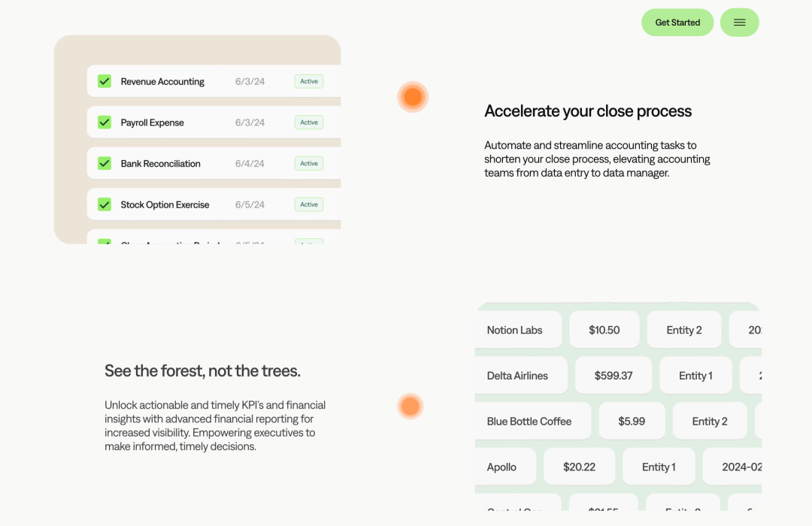Viewport: 812px width, 526px height.
Task: Click the Accelerate your close process heading
Action: 588,110
